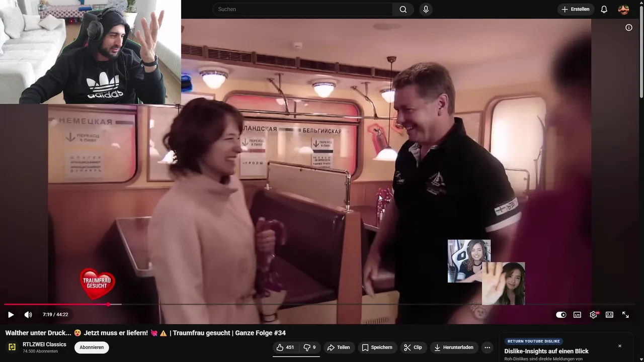Open the account avatar menu
This screenshot has width=644, height=362.
point(623,9)
